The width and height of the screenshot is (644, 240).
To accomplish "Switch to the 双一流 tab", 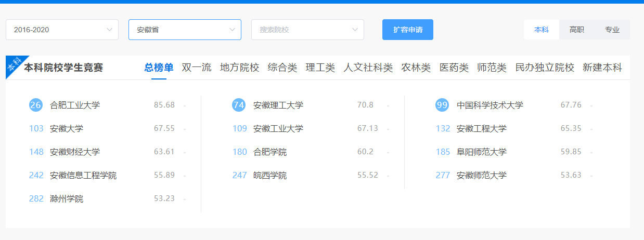I will [197, 68].
